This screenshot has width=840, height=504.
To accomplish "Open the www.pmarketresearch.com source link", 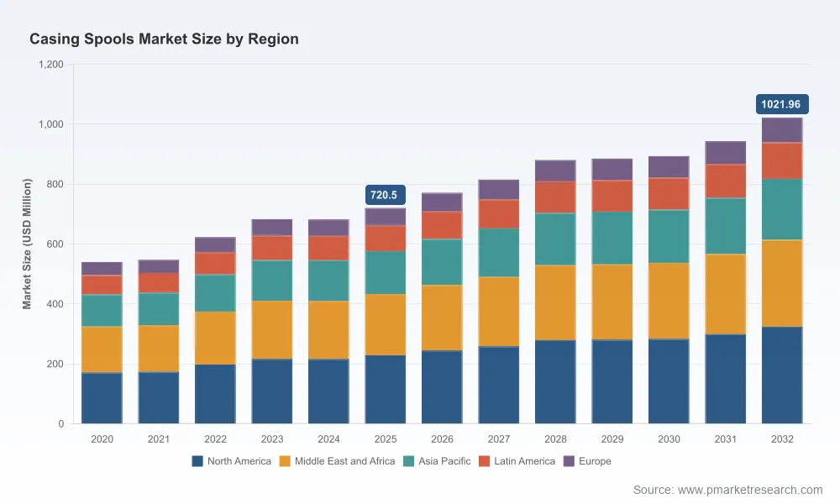I will click(750, 490).
